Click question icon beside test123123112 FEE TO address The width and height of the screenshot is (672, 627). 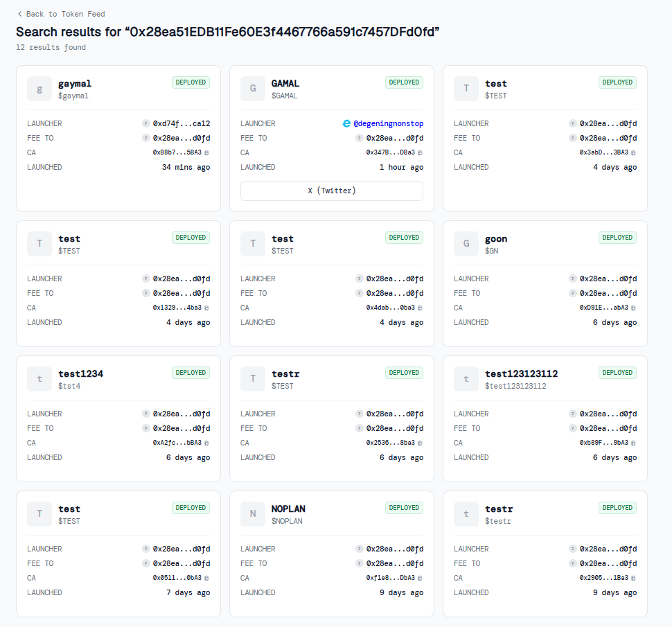coord(572,428)
